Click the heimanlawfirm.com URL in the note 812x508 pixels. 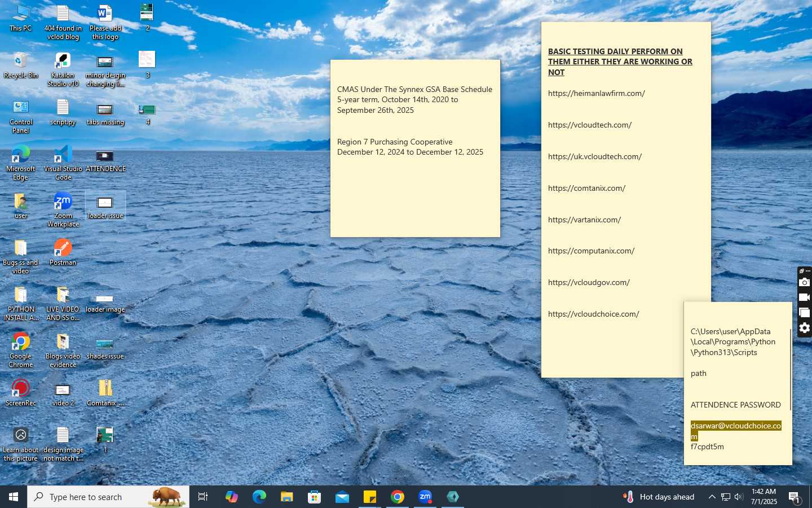[597, 93]
